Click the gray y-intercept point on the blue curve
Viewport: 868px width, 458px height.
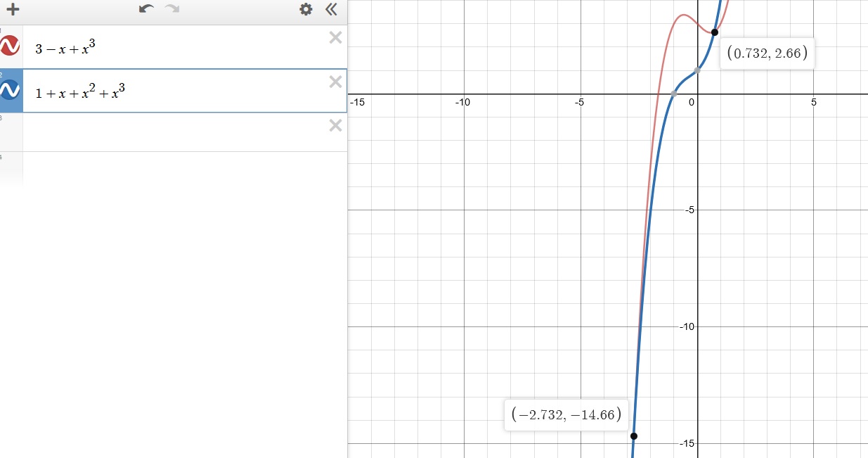(697, 70)
